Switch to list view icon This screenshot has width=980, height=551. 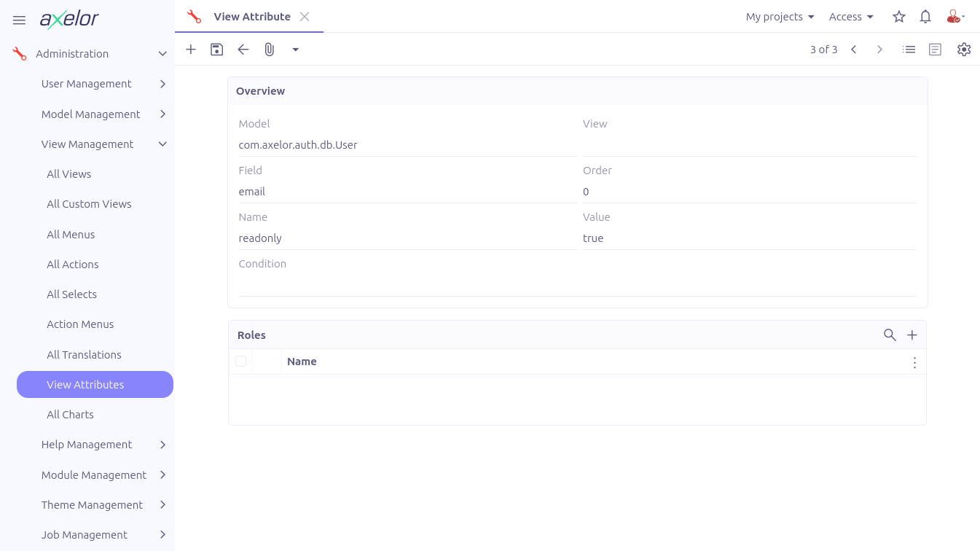coord(909,50)
